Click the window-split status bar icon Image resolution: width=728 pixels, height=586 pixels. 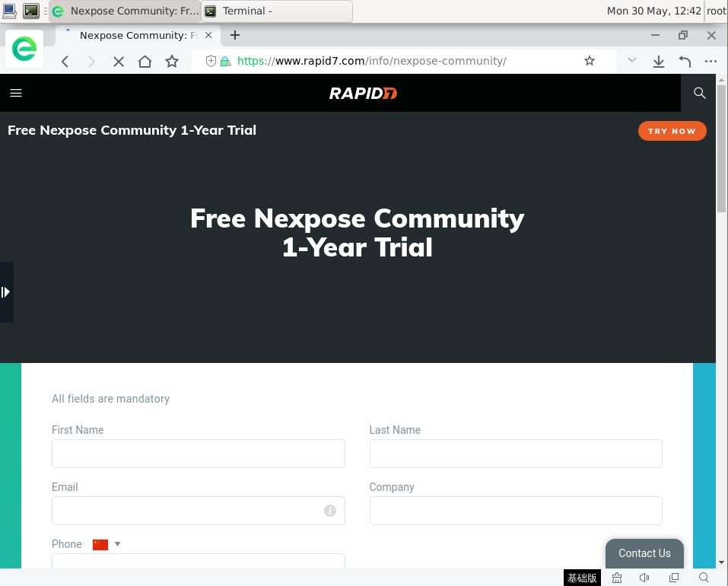point(674,578)
